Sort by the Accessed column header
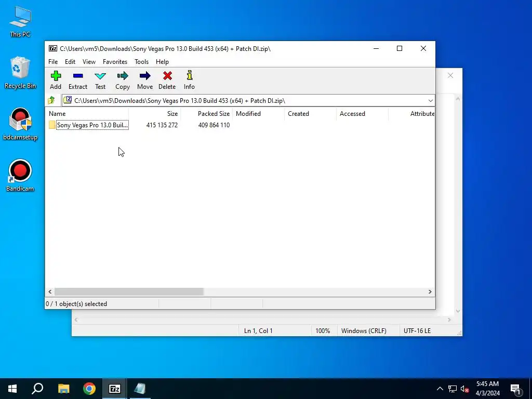 362,114
